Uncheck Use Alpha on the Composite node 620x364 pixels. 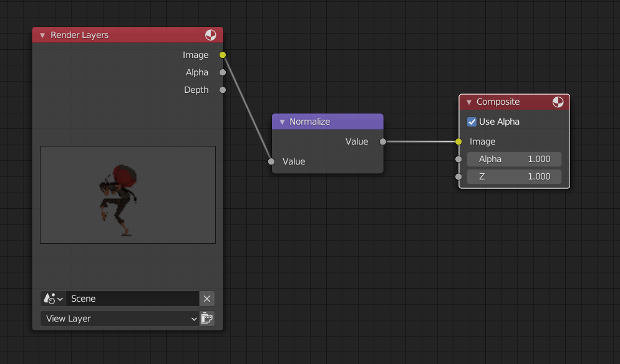(472, 122)
